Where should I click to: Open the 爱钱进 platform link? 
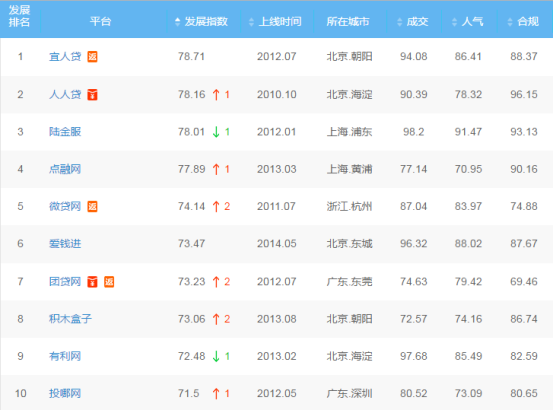(65, 243)
